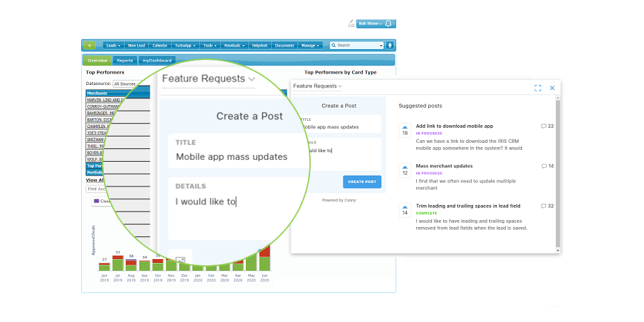The image size is (644, 322).
Task: Click the Jul 2019 bar labeled 51
Action: [x=118, y=263]
